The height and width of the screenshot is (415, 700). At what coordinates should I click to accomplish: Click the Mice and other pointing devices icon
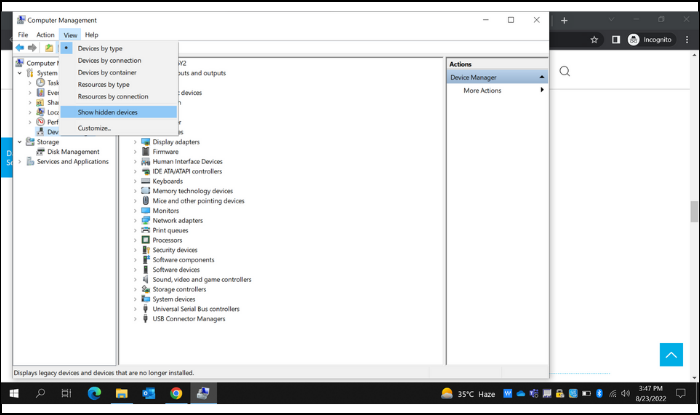146,201
